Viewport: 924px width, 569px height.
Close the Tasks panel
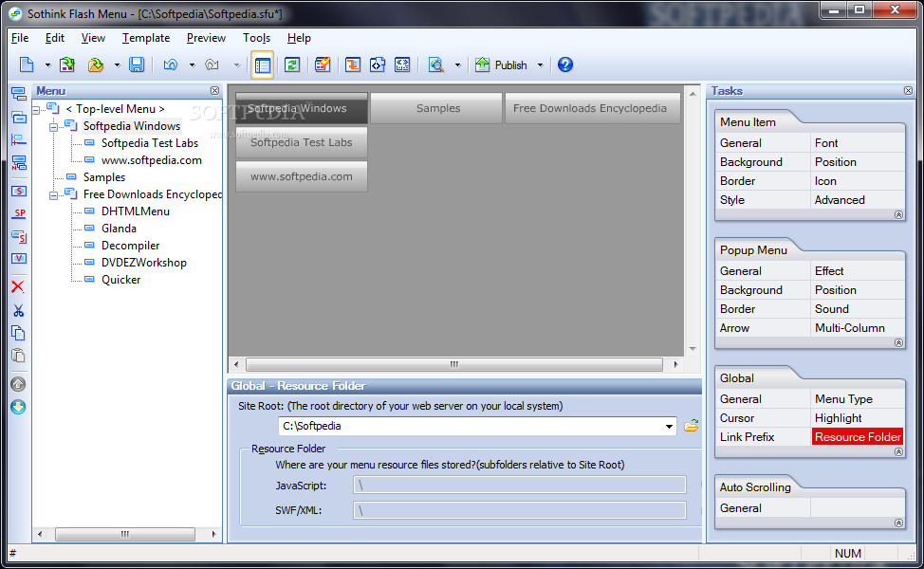tap(908, 91)
